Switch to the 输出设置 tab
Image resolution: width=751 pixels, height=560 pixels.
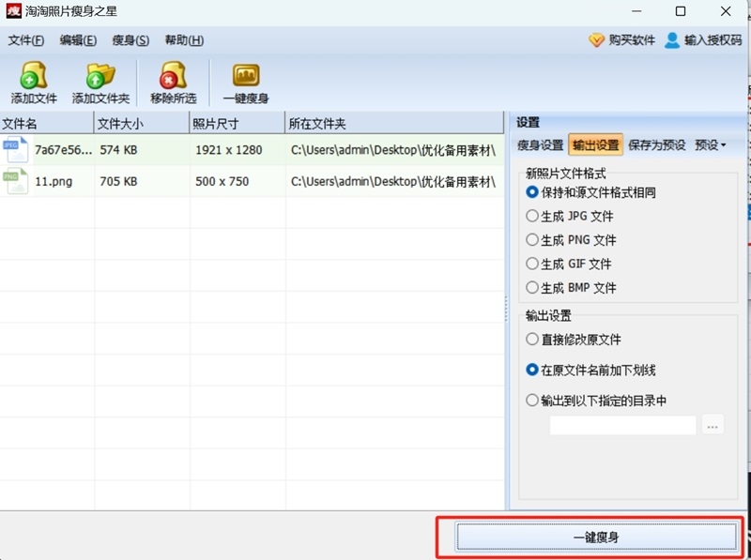tap(596, 145)
